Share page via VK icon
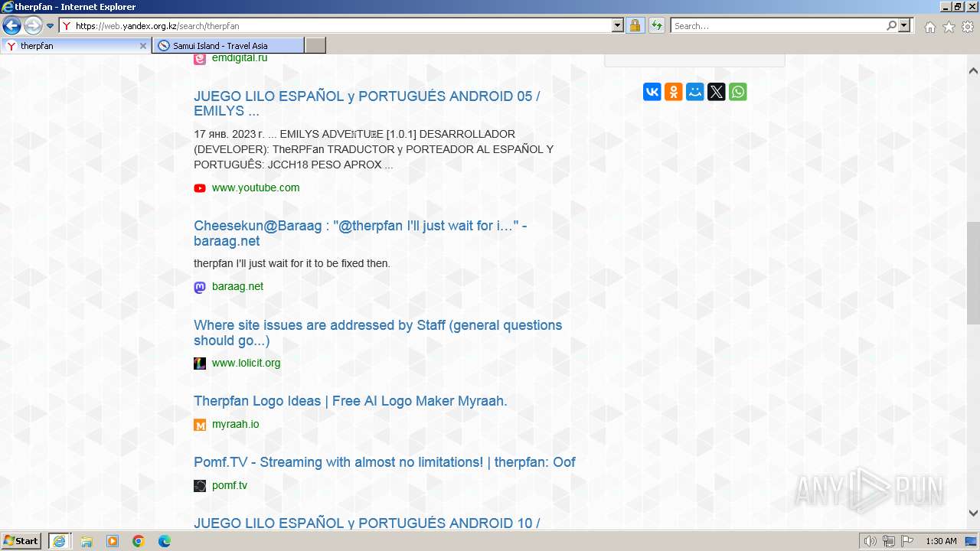 (x=652, y=92)
